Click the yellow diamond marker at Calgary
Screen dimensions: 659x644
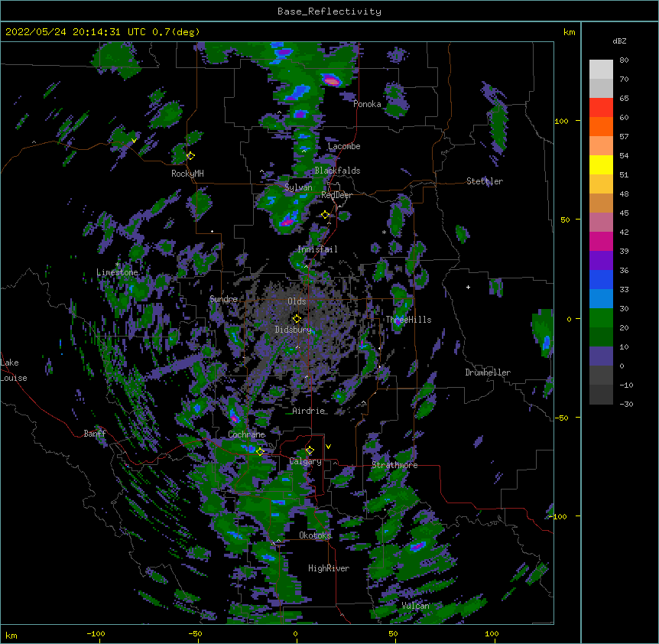point(310,450)
